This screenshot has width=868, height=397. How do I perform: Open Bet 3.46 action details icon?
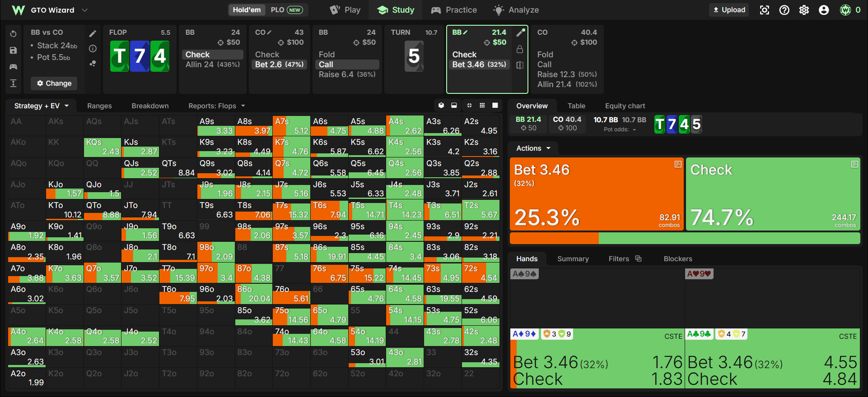678,164
